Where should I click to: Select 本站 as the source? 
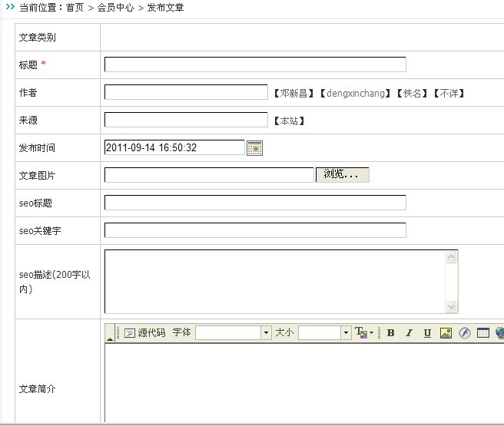pyautogui.click(x=290, y=121)
